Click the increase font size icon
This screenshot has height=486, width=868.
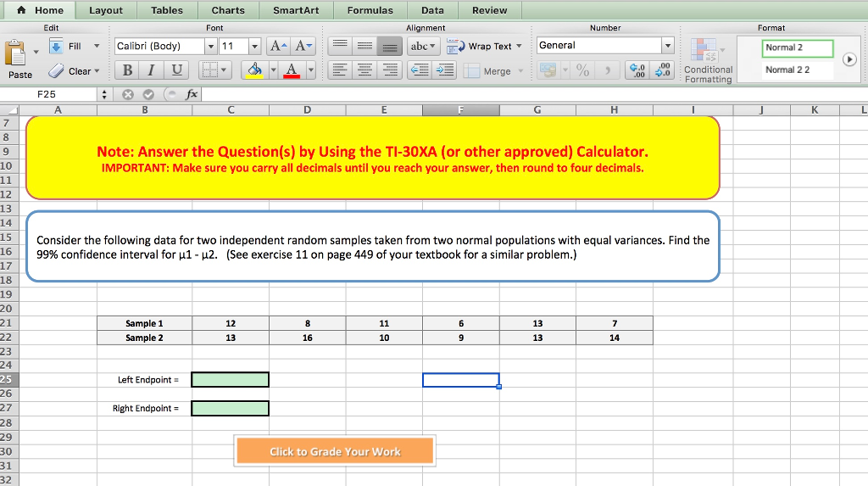coord(279,46)
